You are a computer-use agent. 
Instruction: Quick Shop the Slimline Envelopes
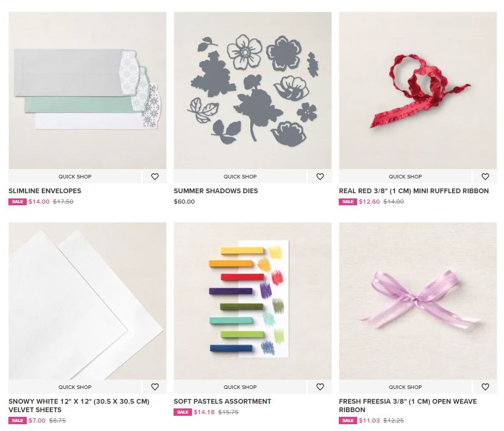75,176
